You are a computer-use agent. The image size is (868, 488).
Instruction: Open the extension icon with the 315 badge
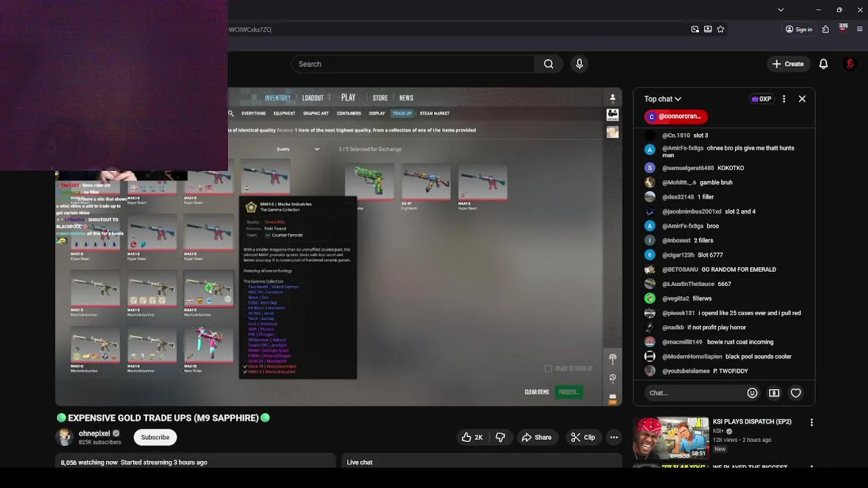coord(843,28)
